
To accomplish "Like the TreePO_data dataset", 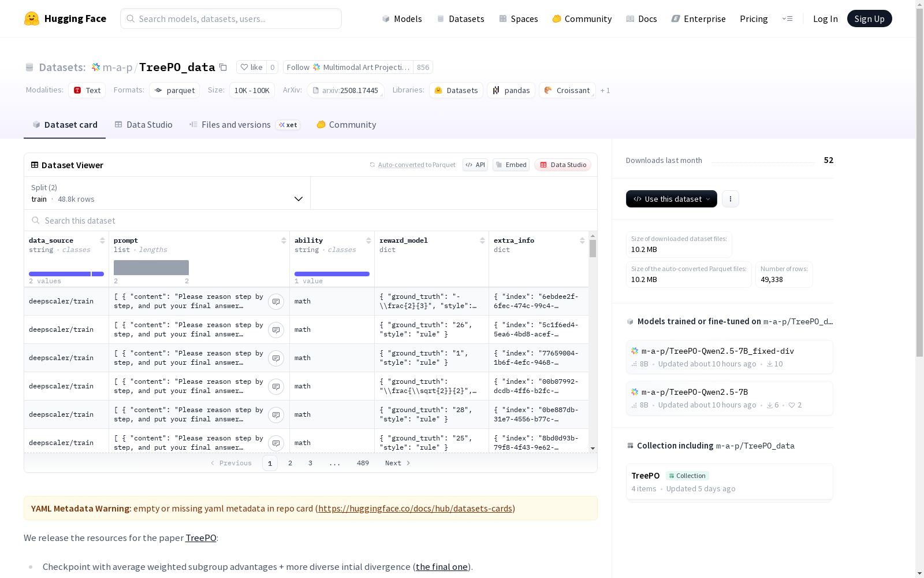I will point(252,67).
